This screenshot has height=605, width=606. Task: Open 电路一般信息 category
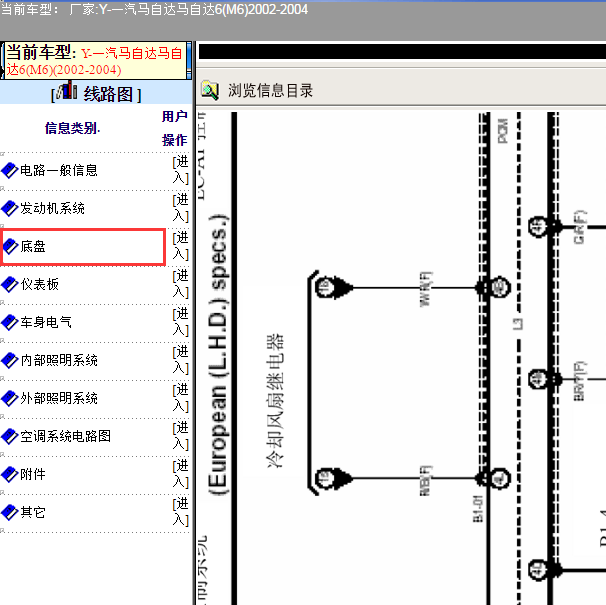coord(59,170)
